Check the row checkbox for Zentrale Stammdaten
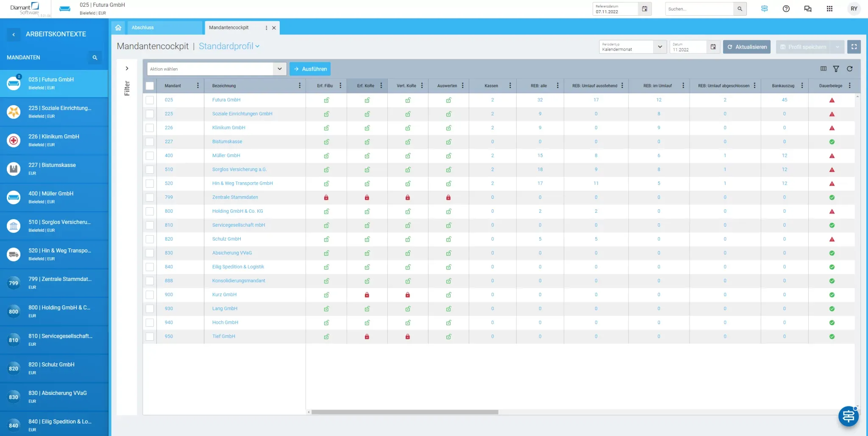Viewport: 868px width, 436px height. coord(150,197)
